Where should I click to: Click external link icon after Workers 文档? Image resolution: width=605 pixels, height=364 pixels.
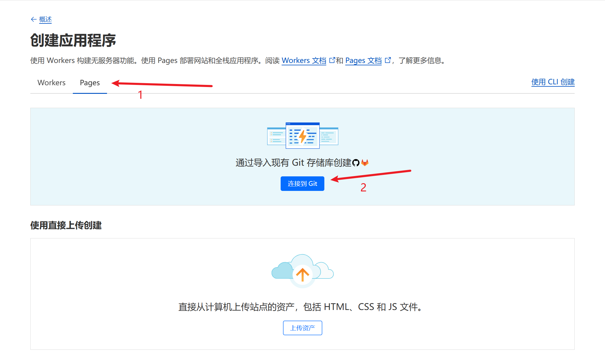(x=332, y=60)
